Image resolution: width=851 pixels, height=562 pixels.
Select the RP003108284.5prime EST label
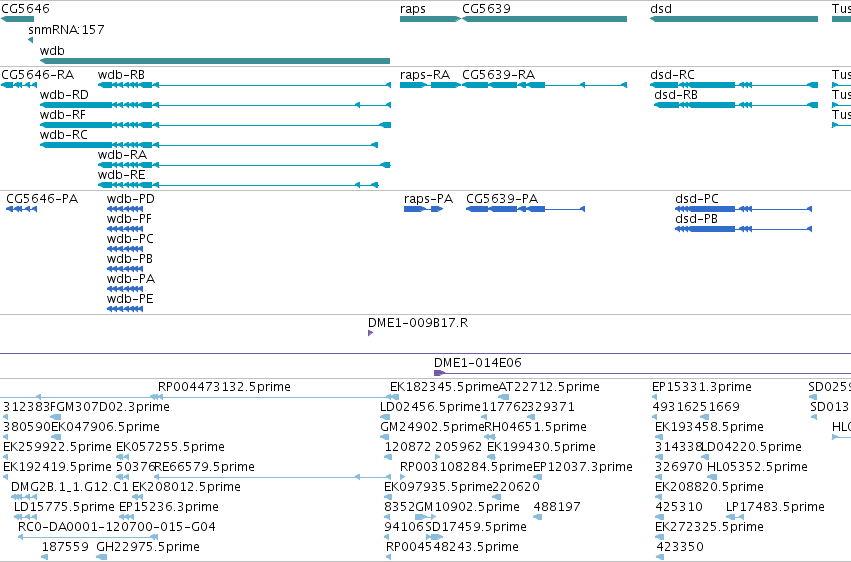466,467
